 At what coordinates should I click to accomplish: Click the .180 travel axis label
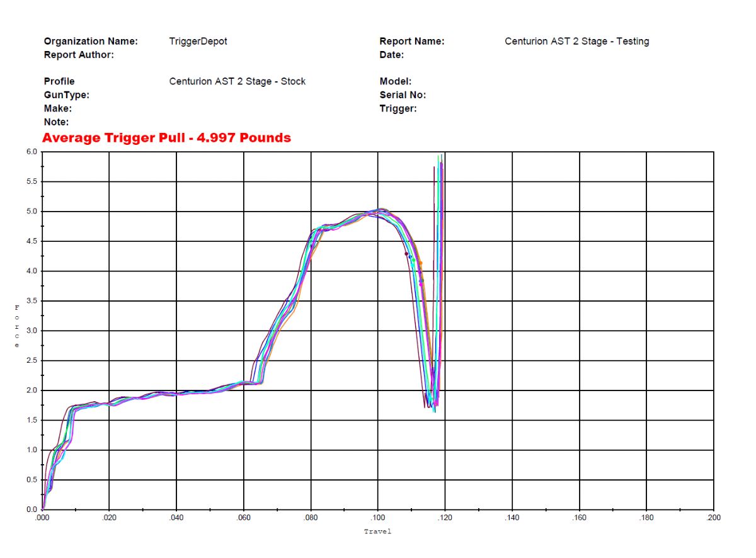[646, 518]
